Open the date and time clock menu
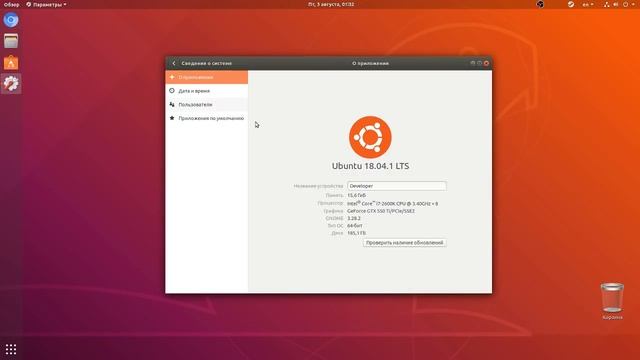Screen dimensions: 640x360 coord(331,4)
